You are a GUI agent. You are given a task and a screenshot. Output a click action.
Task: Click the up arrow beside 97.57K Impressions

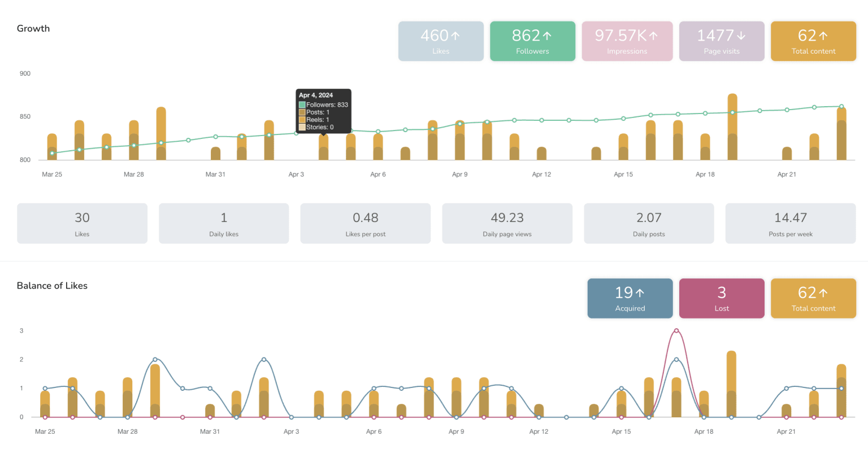[654, 36]
